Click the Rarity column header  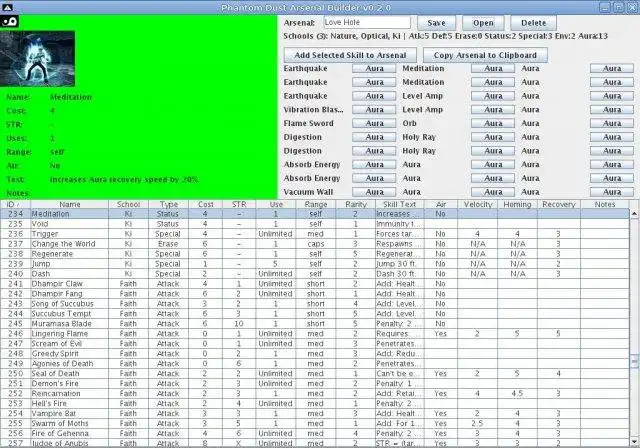[x=356, y=204]
